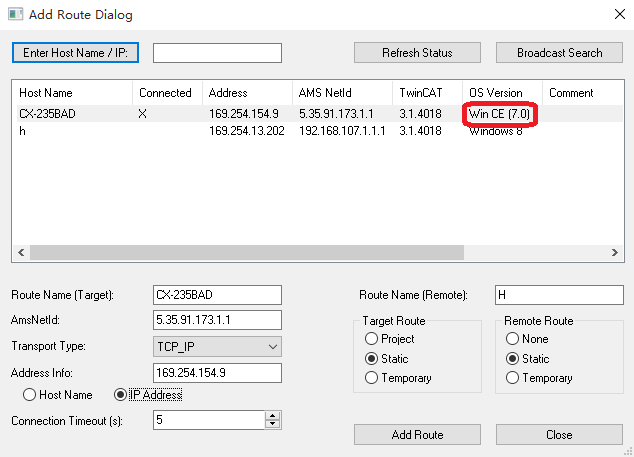This screenshot has width=634, height=457.
Task: Select the IP Address radio button
Action: coord(122,395)
